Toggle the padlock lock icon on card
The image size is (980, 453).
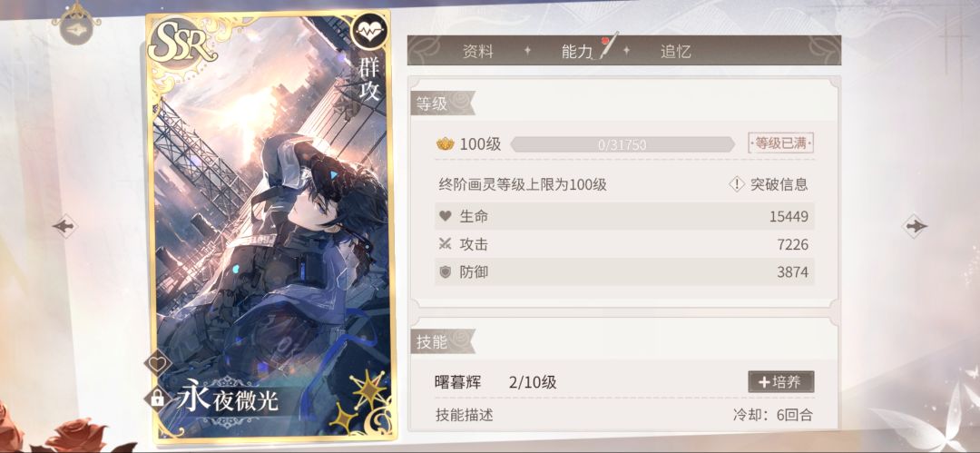coord(158,398)
